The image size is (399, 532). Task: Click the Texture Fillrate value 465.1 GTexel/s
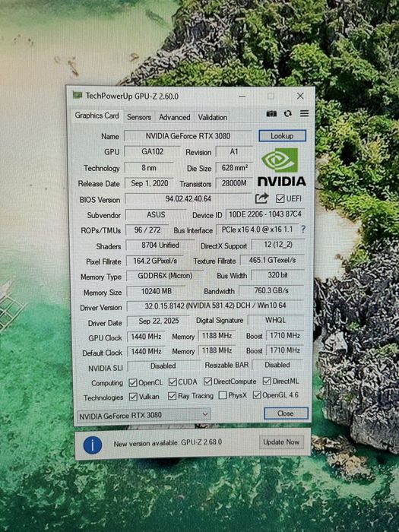(272, 260)
